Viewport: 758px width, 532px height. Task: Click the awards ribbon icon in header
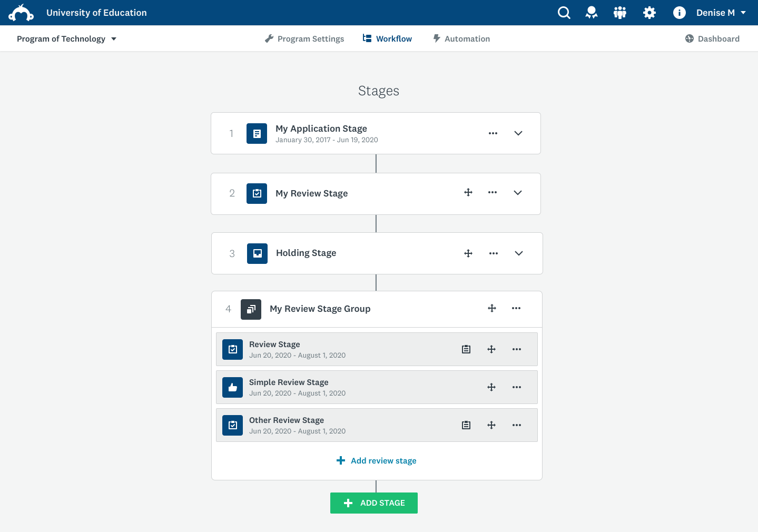coord(592,13)
